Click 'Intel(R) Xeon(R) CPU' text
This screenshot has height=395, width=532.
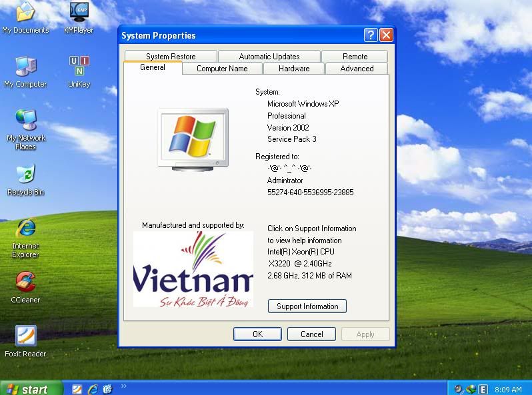[x=301, y=252]
